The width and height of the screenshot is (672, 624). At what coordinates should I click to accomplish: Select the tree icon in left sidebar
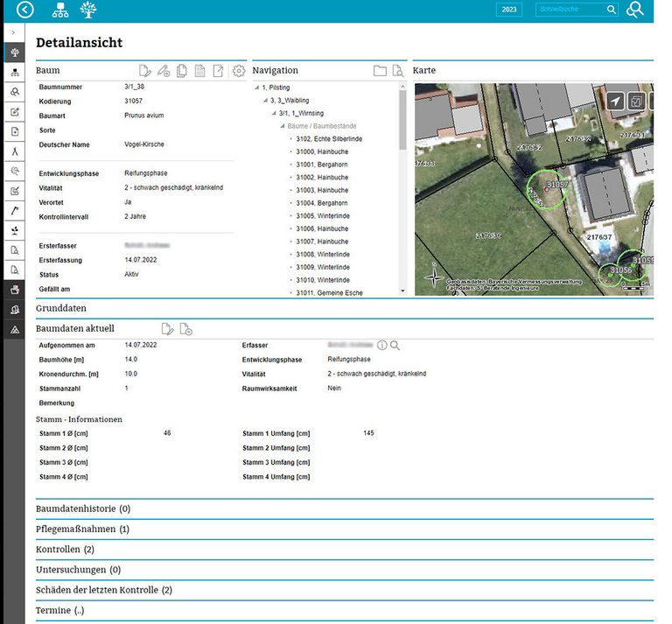point(15,53)
